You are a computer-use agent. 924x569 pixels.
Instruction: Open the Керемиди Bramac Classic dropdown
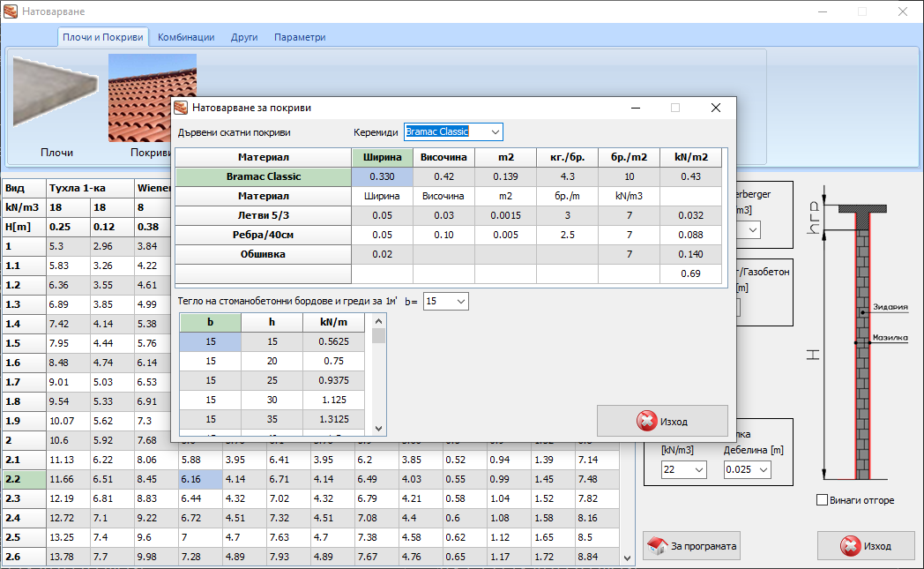(x=495, y=131)
